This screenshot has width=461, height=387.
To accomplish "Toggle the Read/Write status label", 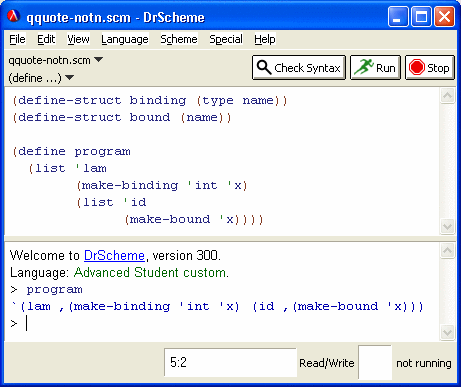I will point(327,363).
